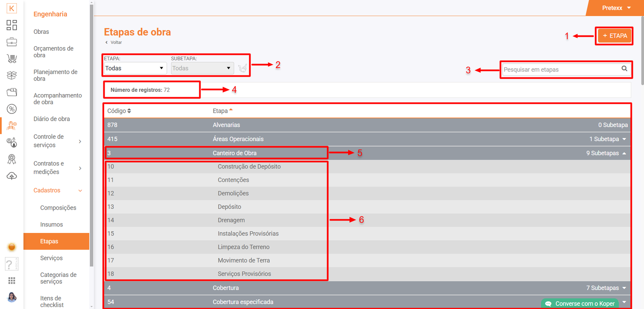644x309 pixels.
Task: Click the Pesquisar em etapas search field
Action: click(x=561, y=70)
